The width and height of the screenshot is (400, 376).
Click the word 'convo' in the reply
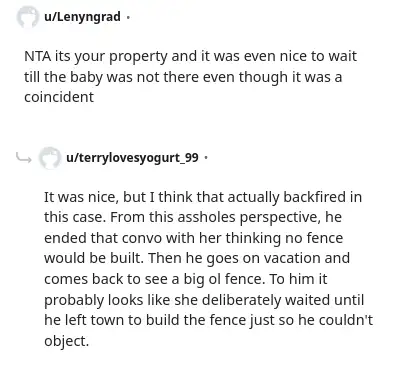pos(142,238)
